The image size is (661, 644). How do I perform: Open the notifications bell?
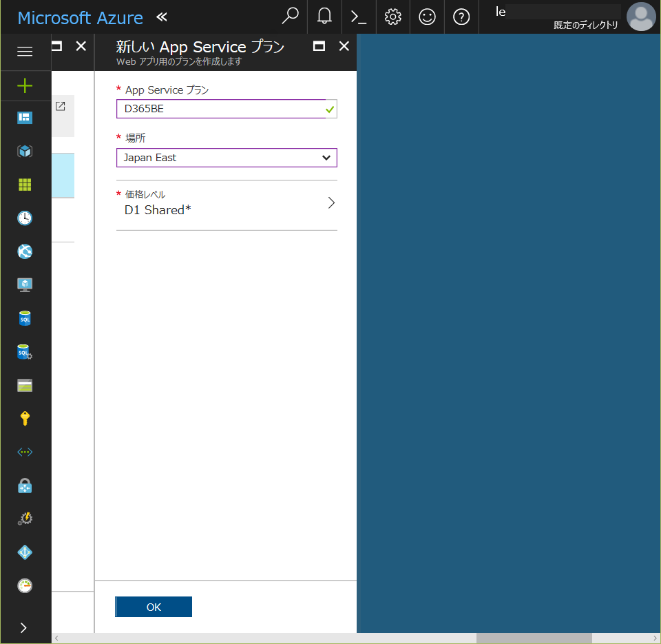coord(324,17)
